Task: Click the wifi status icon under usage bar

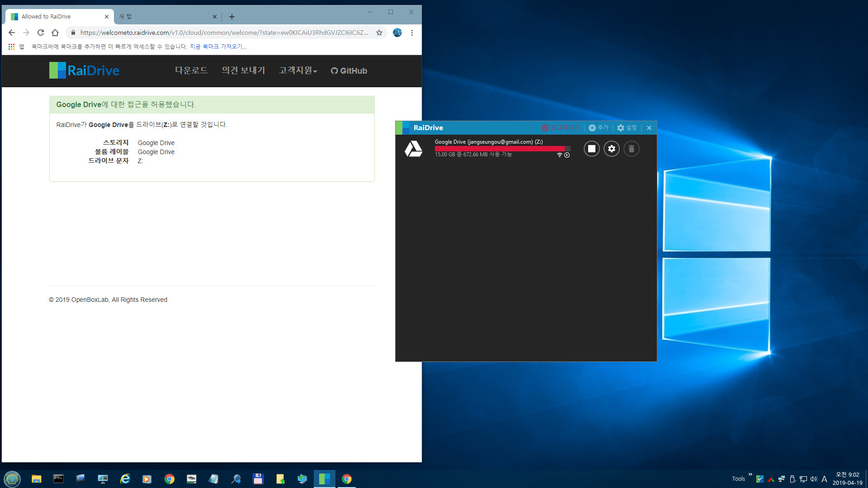Action: [x=559, y=155]
